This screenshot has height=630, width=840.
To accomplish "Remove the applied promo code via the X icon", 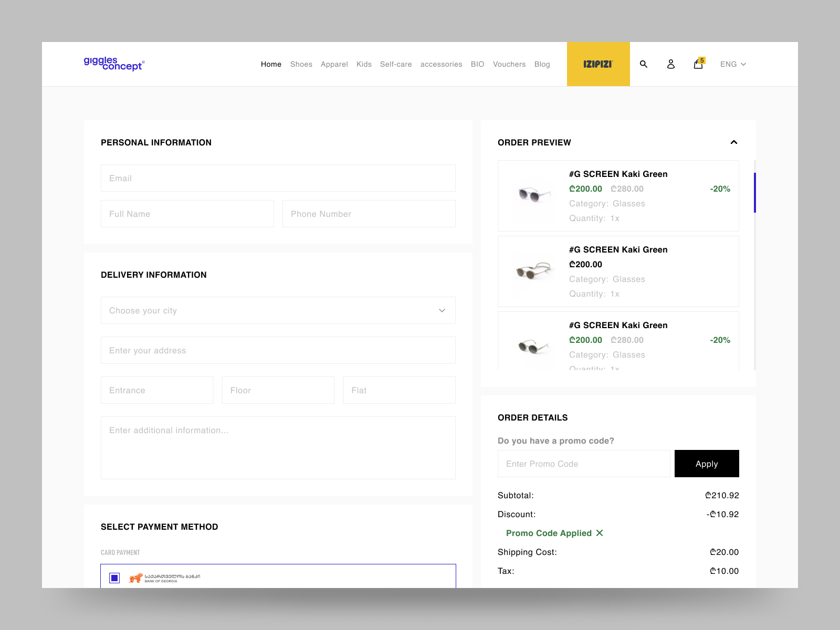I will tap(600, 533).
